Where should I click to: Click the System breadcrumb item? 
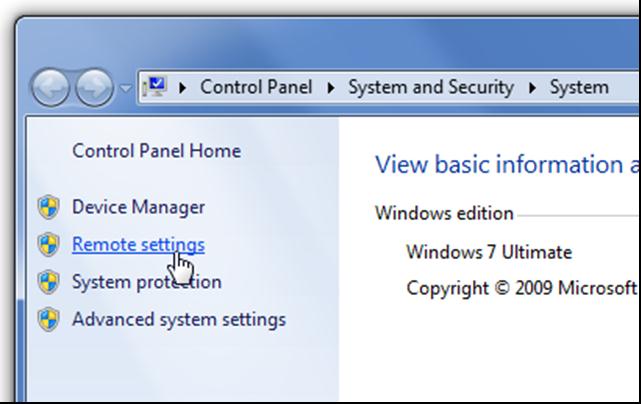click(579, 87)
